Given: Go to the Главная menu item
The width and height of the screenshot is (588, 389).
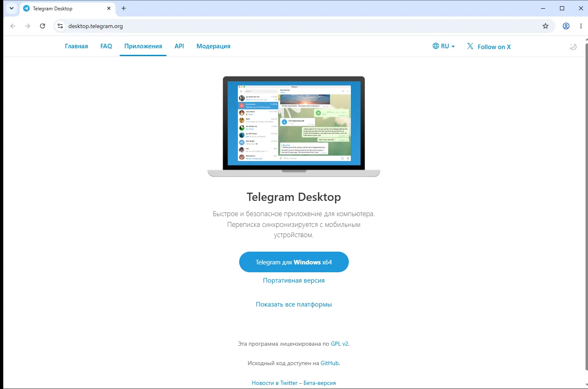Looking at the screenshot, I should (76, 46).
